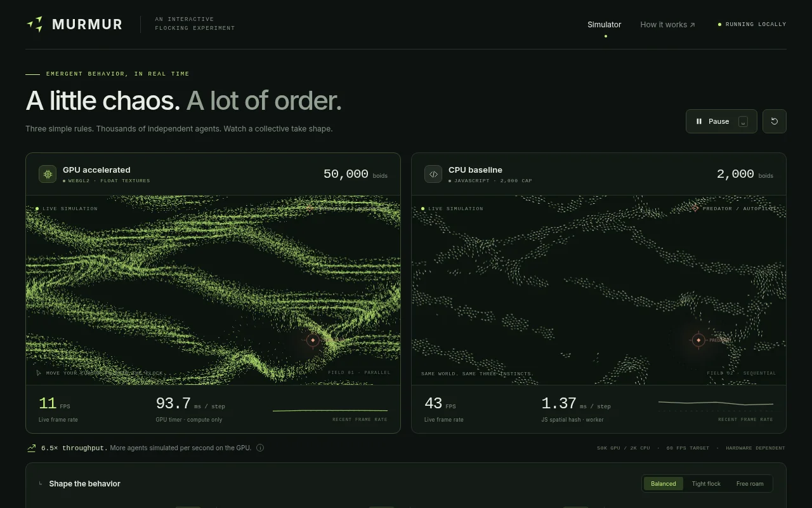Click the Running Locally status indicator

752,24
